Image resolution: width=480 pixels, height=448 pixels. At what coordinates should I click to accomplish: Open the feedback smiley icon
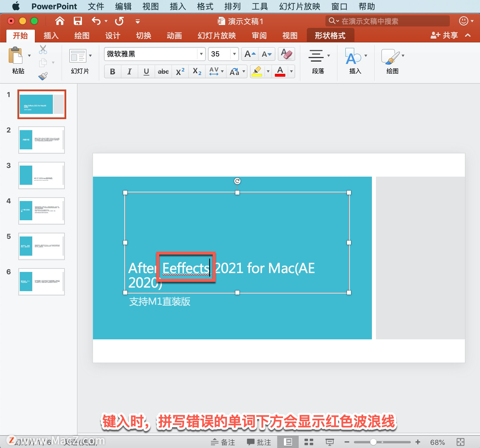(464, 21)
